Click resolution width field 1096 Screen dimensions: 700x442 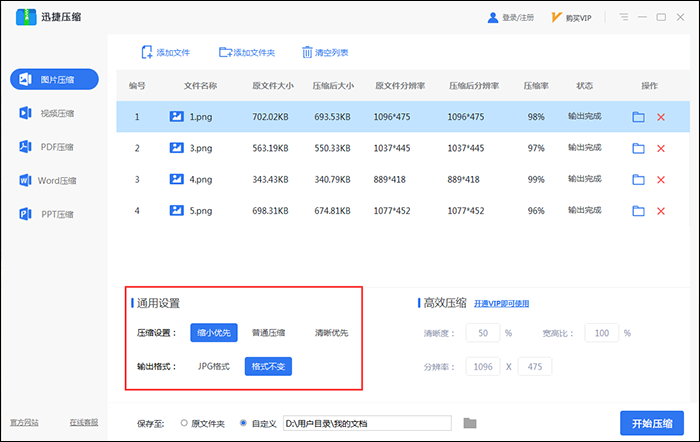483,367
